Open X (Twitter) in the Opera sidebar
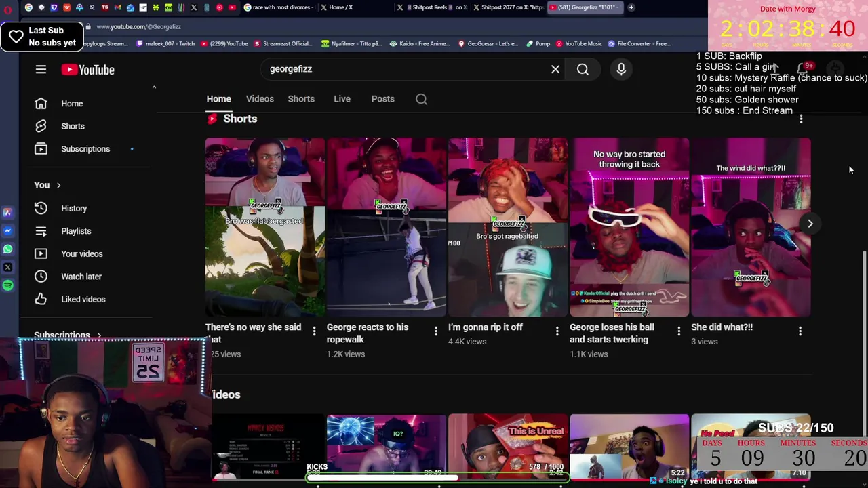The height and width of the screenshot is (488, 868). 7,267
